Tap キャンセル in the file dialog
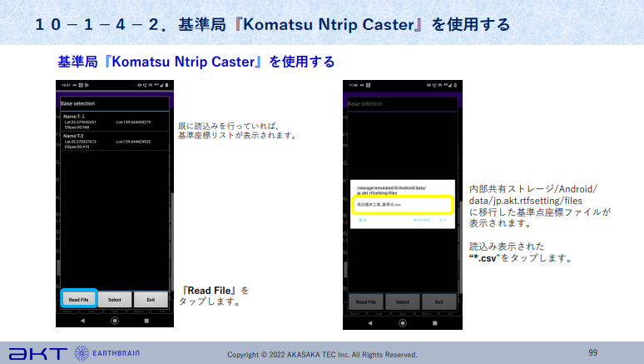Viewport: 644px width, 364px height. coord(421,220)
